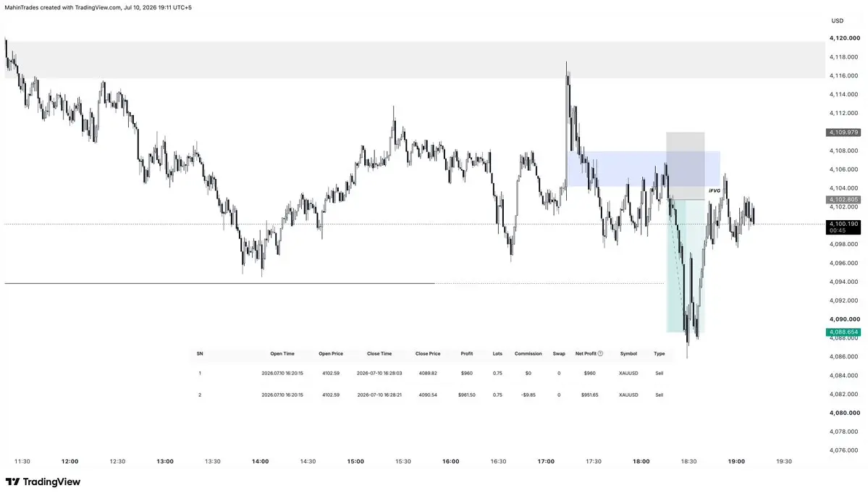The height and width of the screenshot is (496, 868).
Task: Click the Close Price column header
Action: (428, 354)
